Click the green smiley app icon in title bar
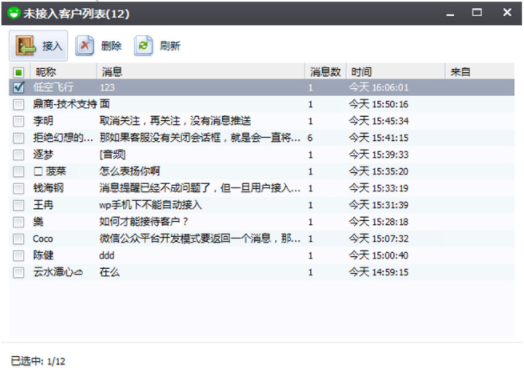This screenshot has height=392, width=524. (x=14, y=13)
